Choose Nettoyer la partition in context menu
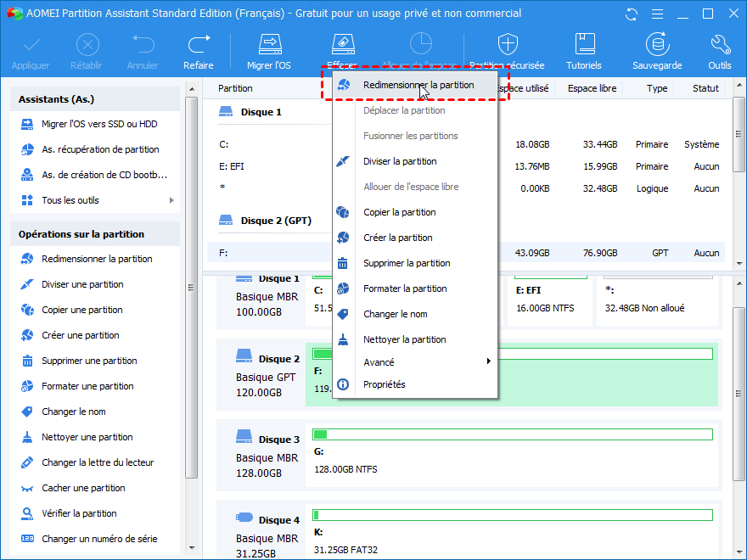747x560 pixels. coord(415,339)
